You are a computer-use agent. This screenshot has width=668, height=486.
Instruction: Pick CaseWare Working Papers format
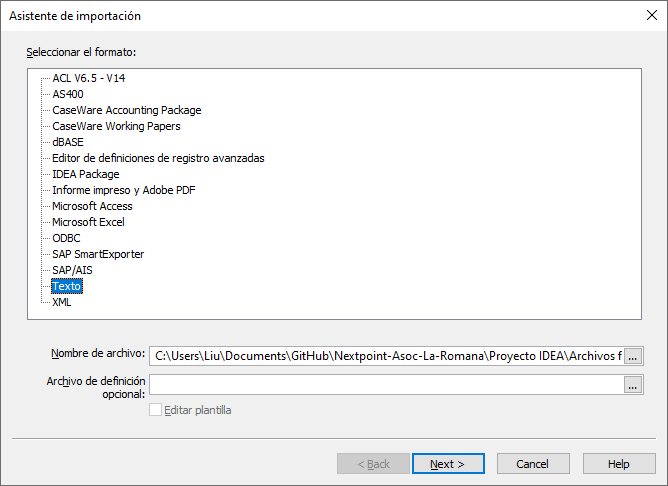tap(116, 126)
